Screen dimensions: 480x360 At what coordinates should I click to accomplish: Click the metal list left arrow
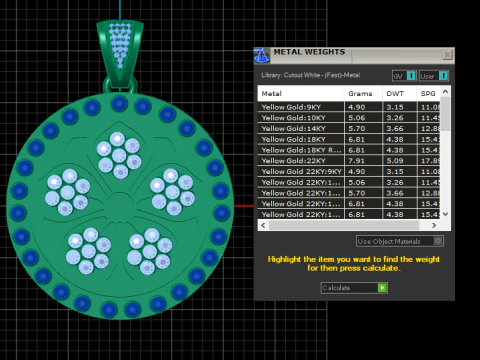pos(263,225)
